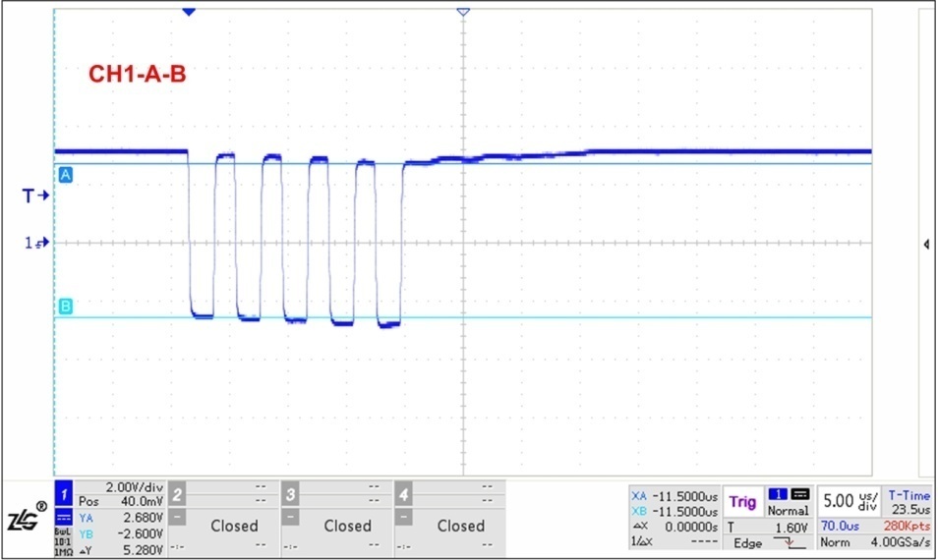Click the hollow time reference triangle at top
The image size is (938, 560).
pos(463,12)
